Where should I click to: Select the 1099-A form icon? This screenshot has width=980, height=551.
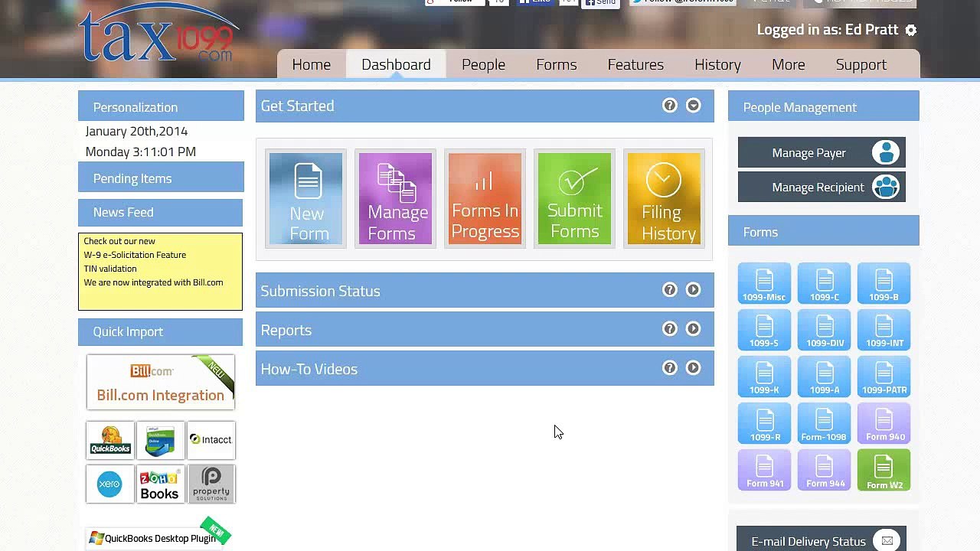(824, 377)
